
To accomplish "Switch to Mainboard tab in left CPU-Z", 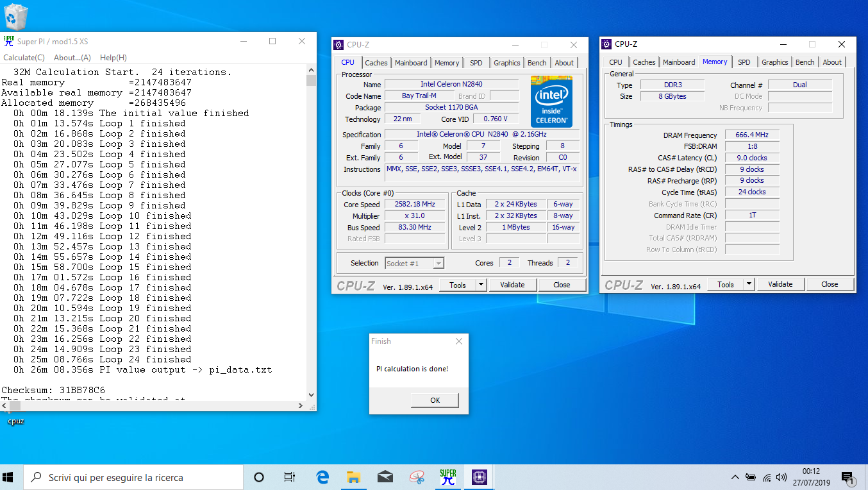I will tap(411, 63).
